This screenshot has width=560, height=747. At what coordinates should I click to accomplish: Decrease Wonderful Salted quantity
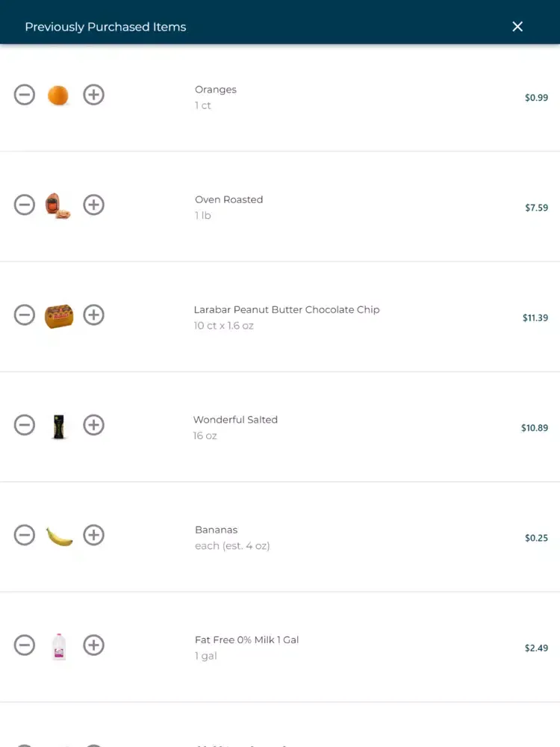coord(25,424)
